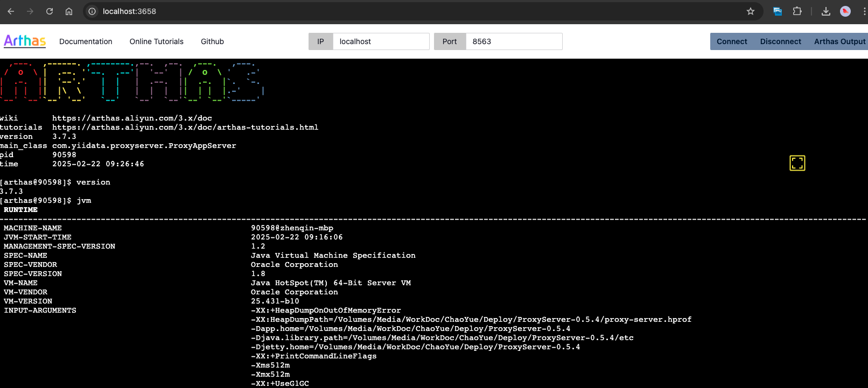The image size is (868, 388).
Task: Open Arthas Output
Action: [839, 41]
